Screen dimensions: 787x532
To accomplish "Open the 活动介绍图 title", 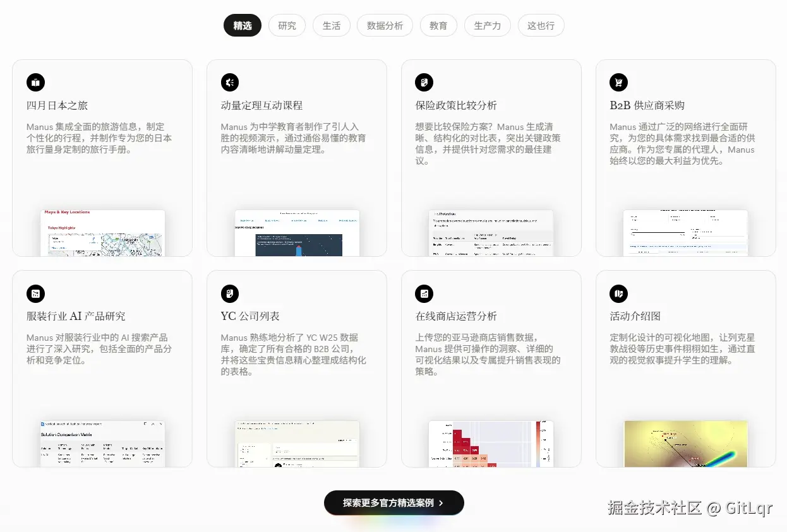I will [635, 316].
